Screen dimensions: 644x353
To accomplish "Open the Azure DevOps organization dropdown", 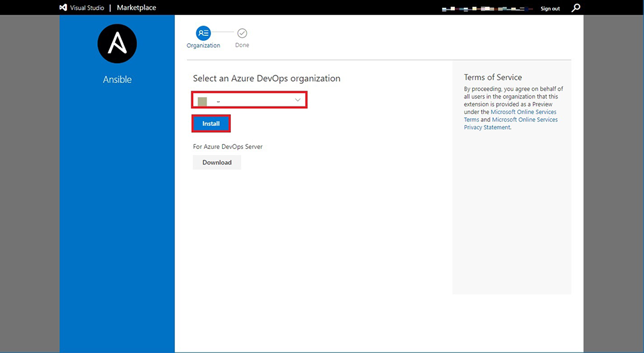I will [x=250, y=100].
